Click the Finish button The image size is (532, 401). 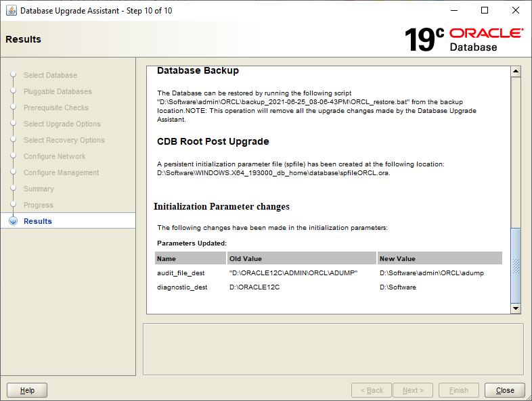click(x=459, y=390)
